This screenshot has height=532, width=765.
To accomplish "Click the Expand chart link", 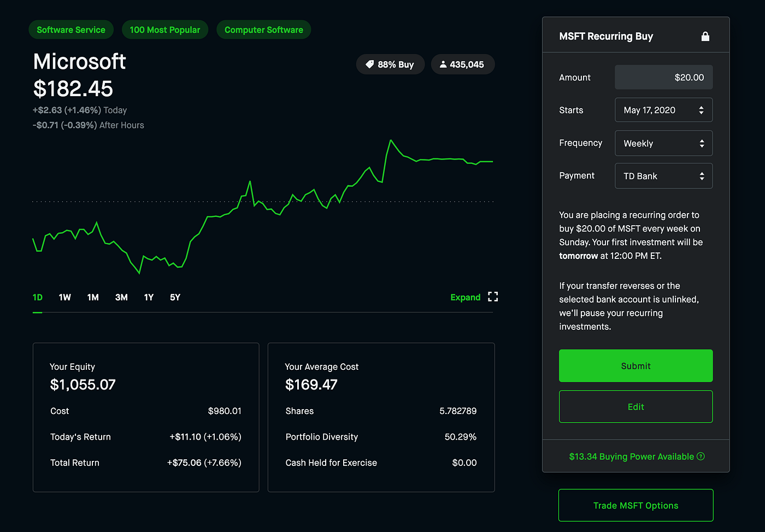I will pos(466,297).
